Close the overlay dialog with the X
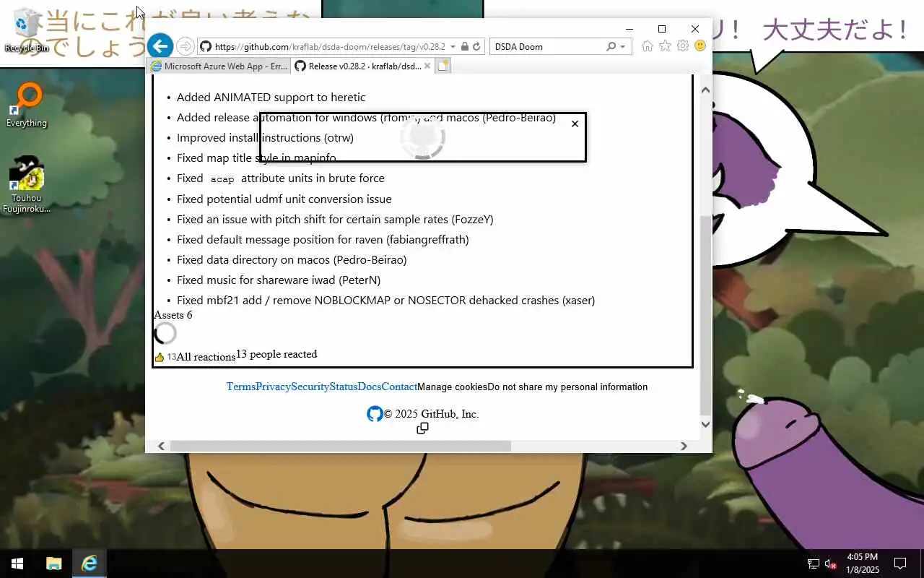Image resolution: width=924 pixels, height=578 pixels. click(x=575, y=124)
